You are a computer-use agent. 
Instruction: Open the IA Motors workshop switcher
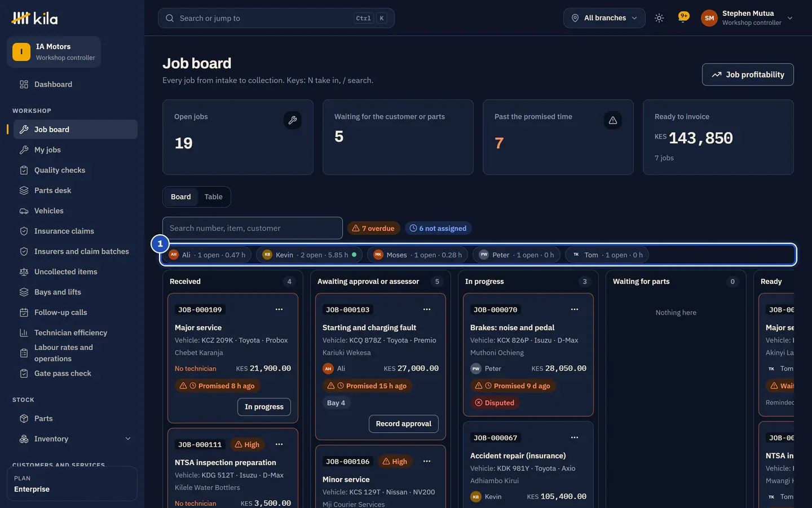point(54,52)
